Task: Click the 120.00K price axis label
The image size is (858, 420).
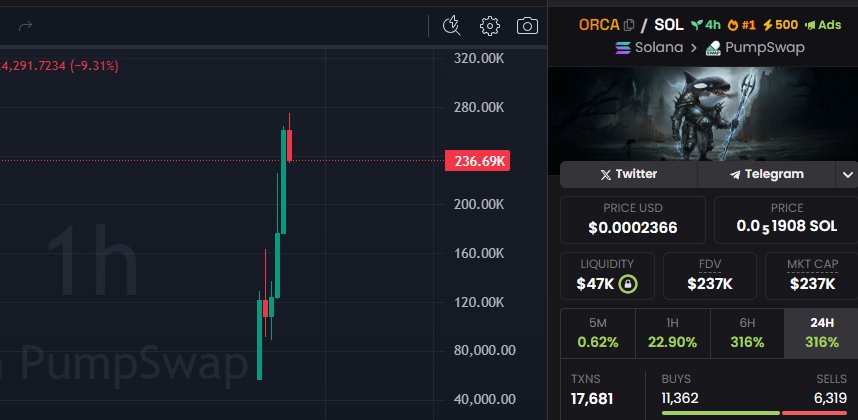Action: pos(479,302)
